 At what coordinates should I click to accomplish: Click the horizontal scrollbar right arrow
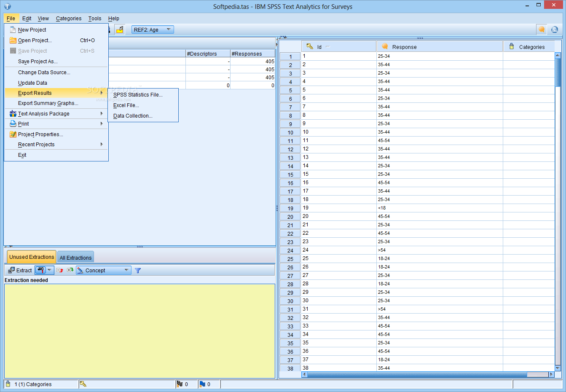(551, 374)
